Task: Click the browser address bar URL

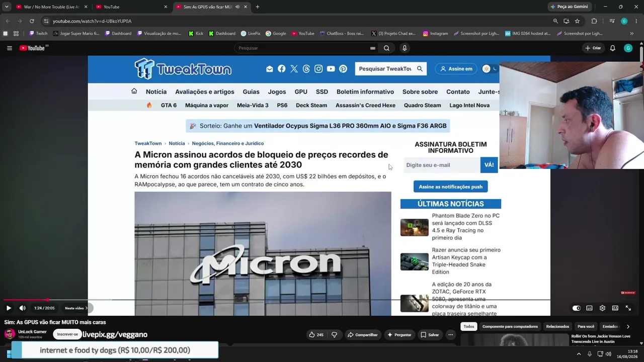Action: (92, 21)
